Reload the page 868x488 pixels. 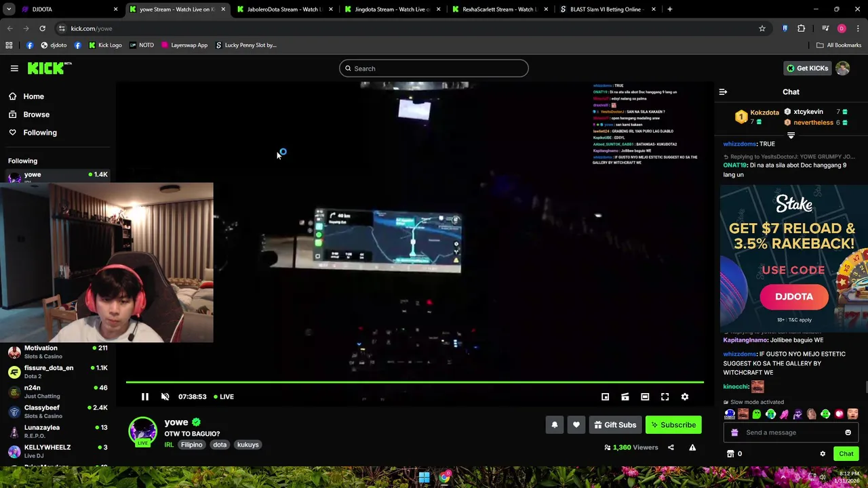(x=42, y=28)
